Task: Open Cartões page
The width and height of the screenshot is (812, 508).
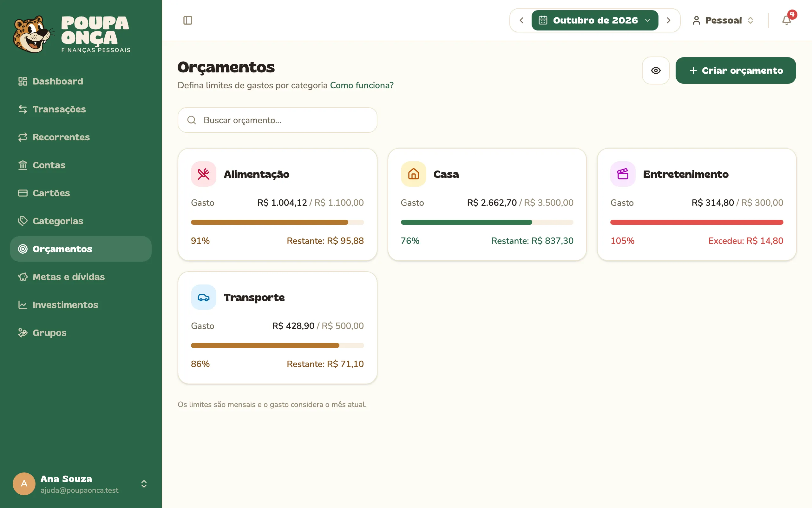Action: coord(81,193)
